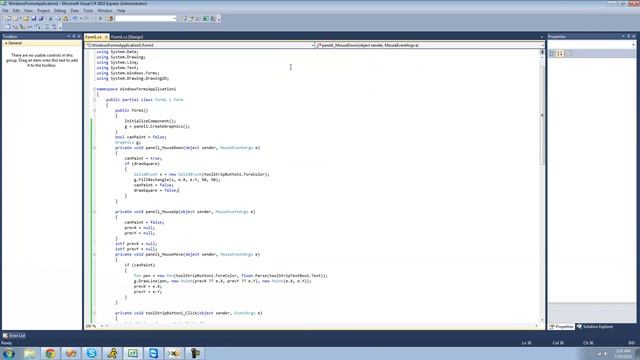Open the Debug menu
This screenshot has height=360, width=640.
[60, 11]
